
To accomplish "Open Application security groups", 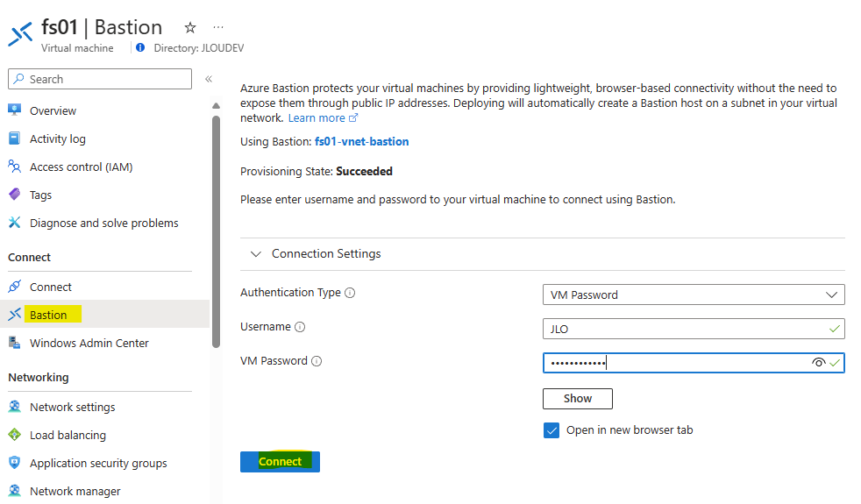I will 98,464.
